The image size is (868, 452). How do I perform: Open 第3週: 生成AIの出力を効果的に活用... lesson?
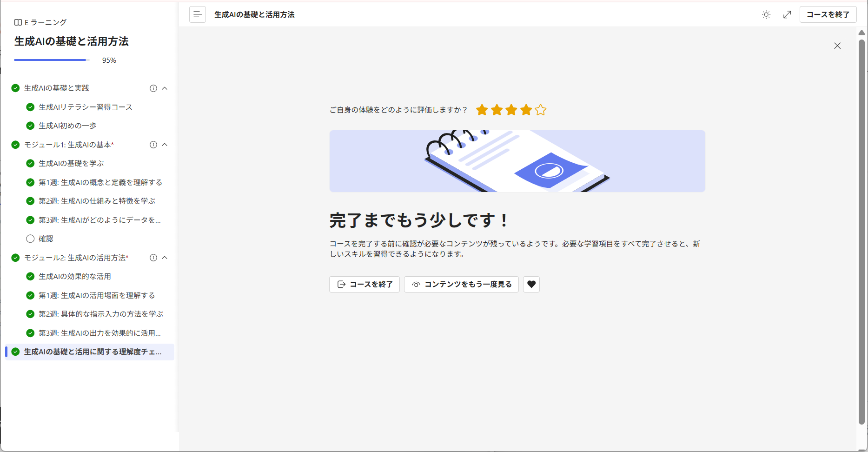click(99, 333)
